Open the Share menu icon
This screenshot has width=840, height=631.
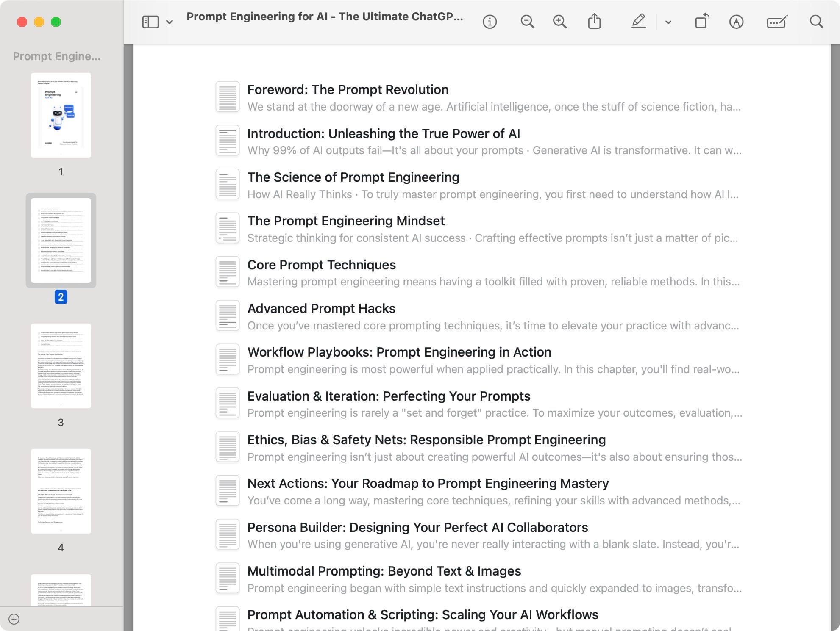point(594,21)
